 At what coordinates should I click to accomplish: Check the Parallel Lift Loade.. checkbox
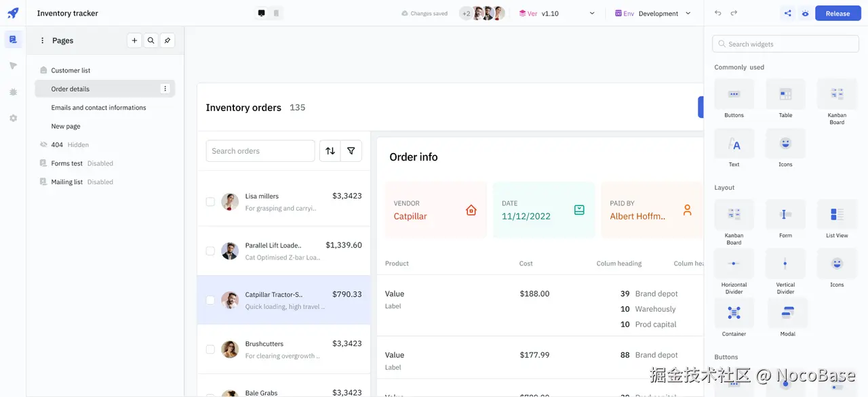coord(210,251)
